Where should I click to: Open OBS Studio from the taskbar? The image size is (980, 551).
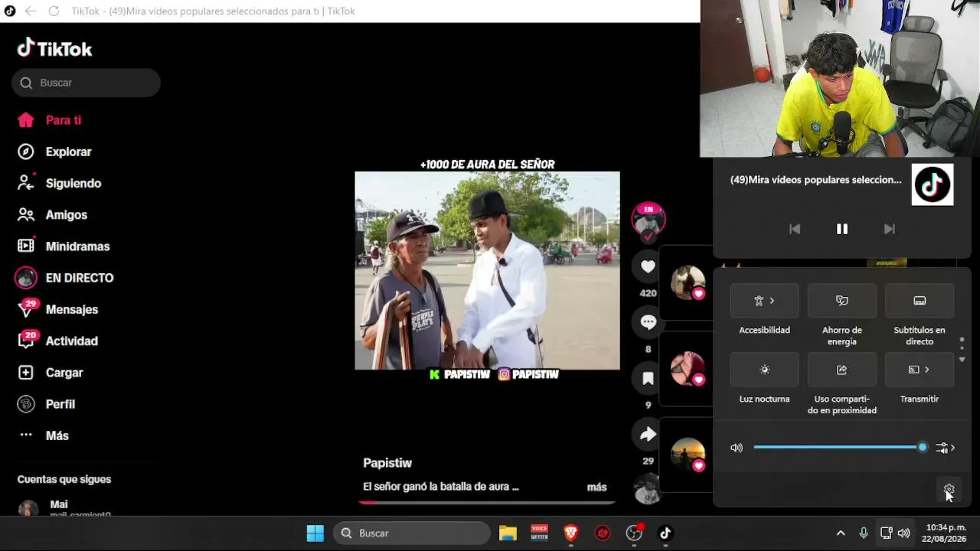coord(633,533)
